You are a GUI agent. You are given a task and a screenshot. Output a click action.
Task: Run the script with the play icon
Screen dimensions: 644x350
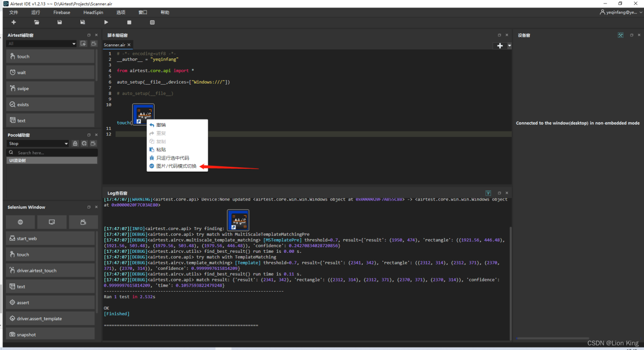[106, 22]
